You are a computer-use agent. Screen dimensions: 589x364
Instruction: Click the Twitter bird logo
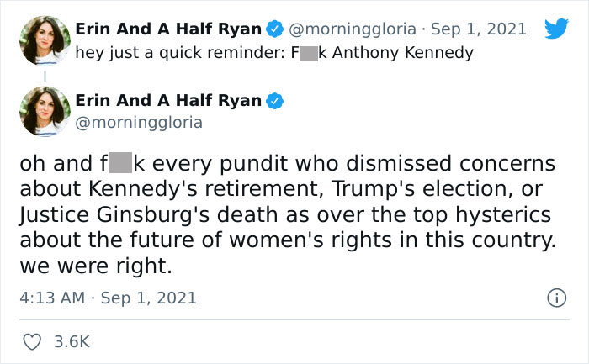click(556, 29)
